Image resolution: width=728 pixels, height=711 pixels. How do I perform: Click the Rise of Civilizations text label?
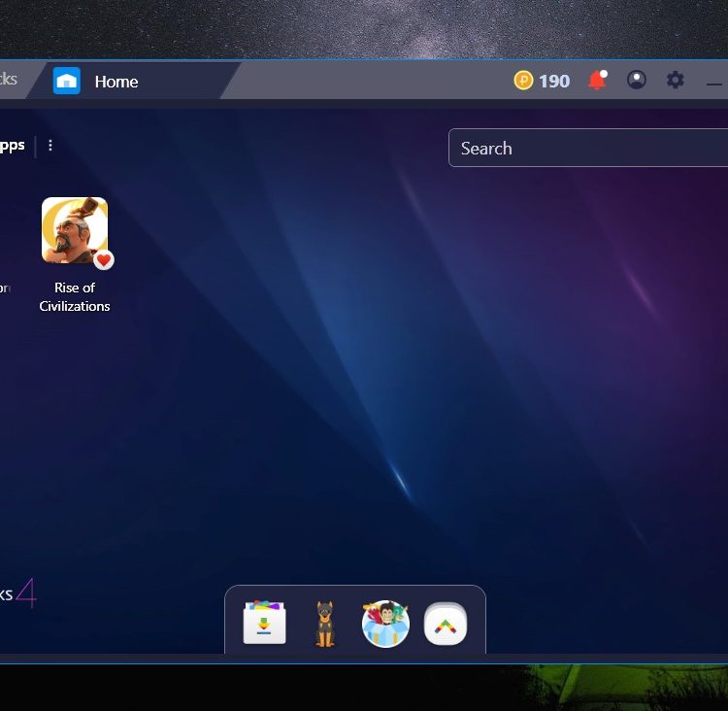pos(75,297)
